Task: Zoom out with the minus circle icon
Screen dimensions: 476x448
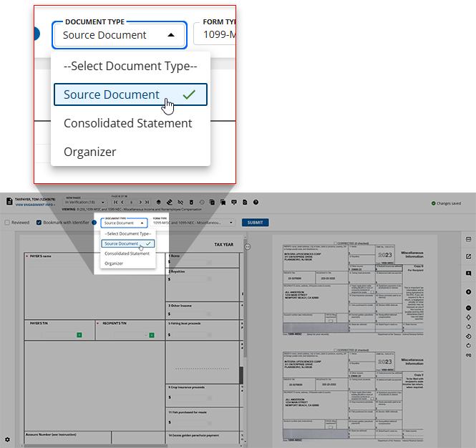Action: click(x=468, y=308)
